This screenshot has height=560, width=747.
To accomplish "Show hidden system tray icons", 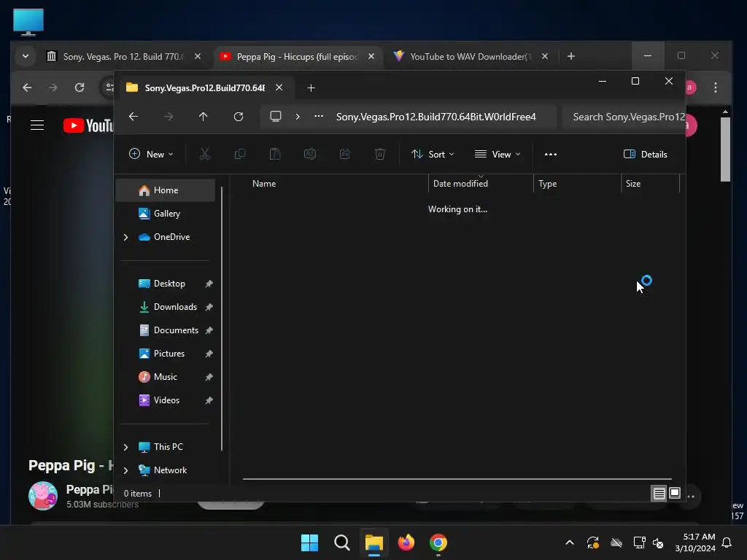I will pos(569,542).
